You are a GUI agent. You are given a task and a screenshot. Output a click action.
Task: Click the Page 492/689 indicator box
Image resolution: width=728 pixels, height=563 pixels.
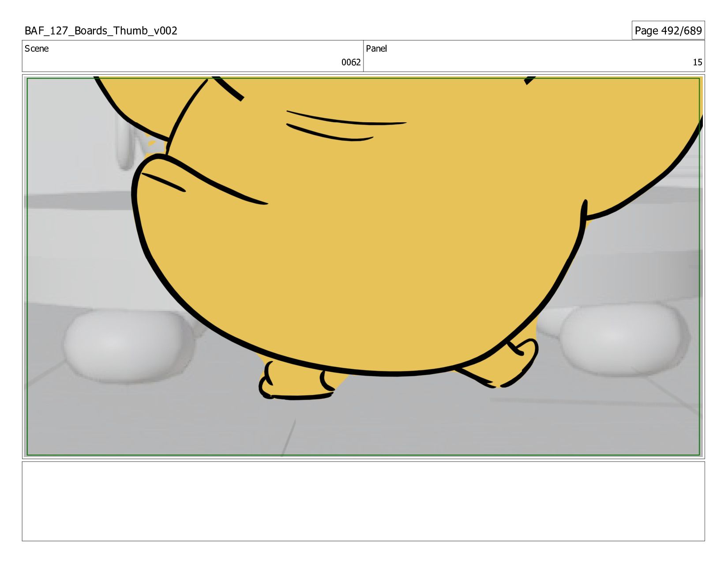668,30
